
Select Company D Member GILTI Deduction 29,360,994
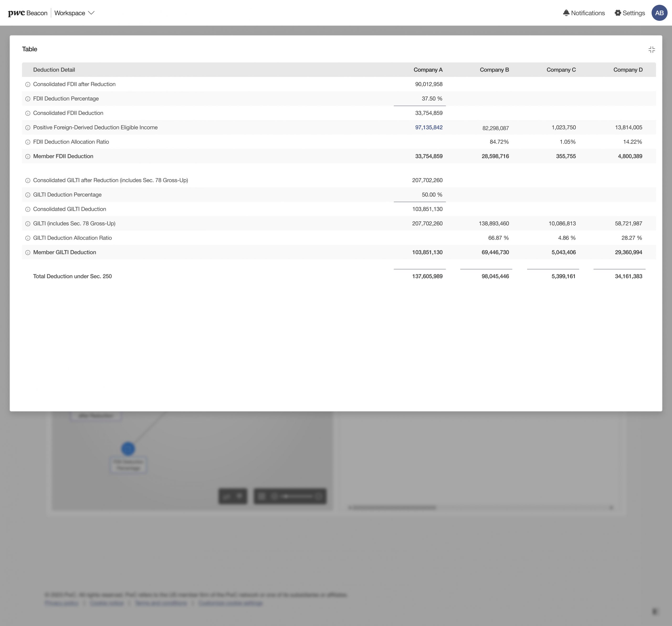(x=628, y=252)
